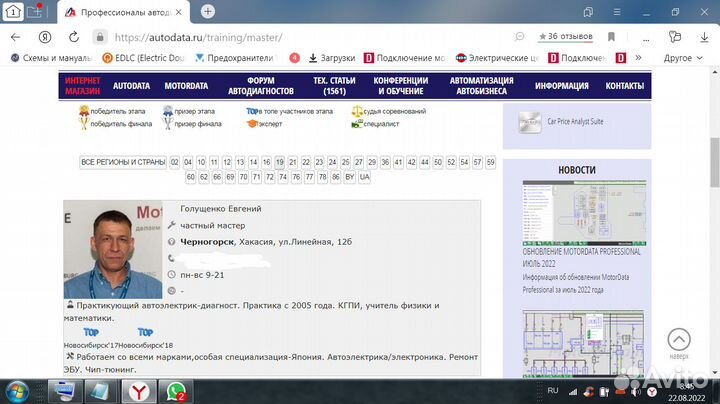Select the UA country filter
The image size is (720, 404).
tap(365, 177)
